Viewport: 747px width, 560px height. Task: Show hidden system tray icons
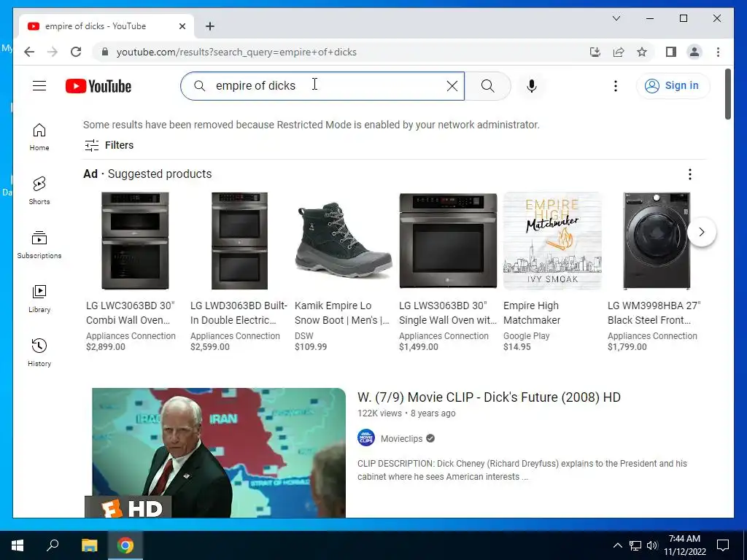tap(617, 545)
